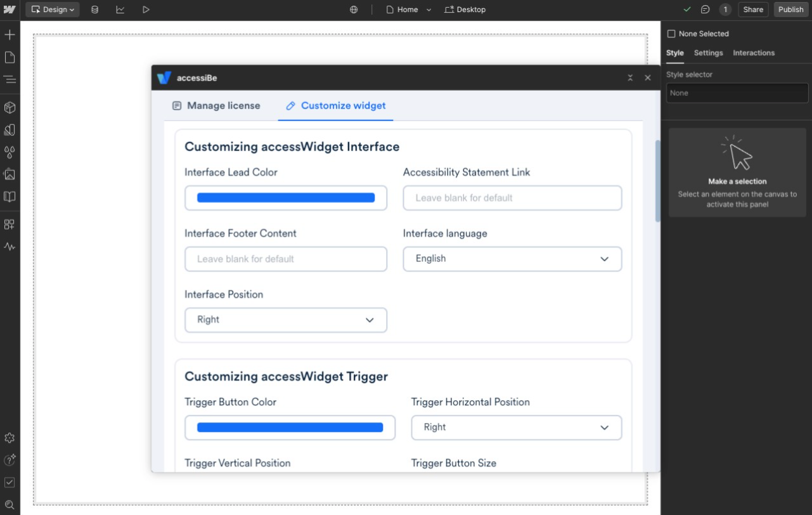Viewport: 812px width, 515px height.
Task: Pick the Trigger Button Color bar
Action: click(x=290, y=427)
